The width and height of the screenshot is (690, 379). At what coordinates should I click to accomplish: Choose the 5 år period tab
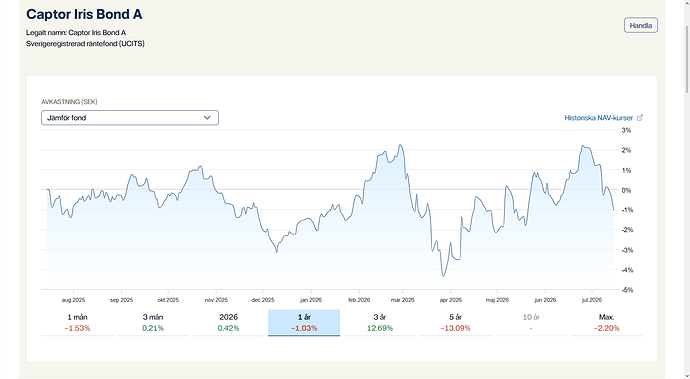point(455,323)
